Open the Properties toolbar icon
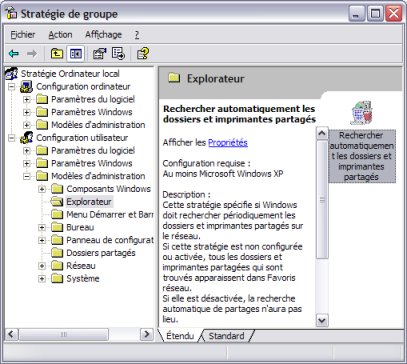The image size is (407, 364). click(99, 53)
